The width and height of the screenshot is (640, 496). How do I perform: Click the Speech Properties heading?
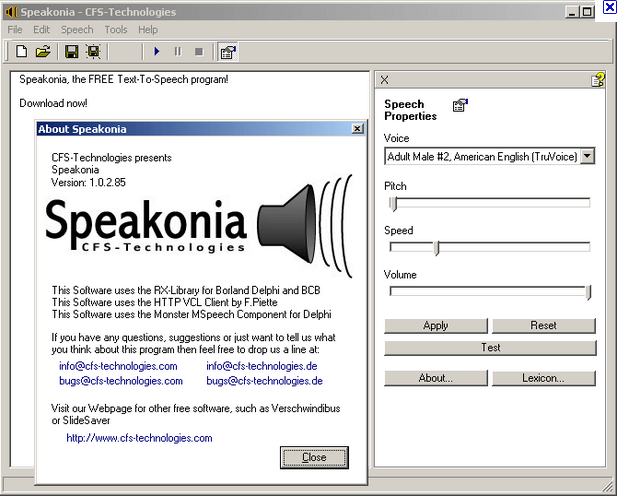pyautogui.click(x=410, y=110)
